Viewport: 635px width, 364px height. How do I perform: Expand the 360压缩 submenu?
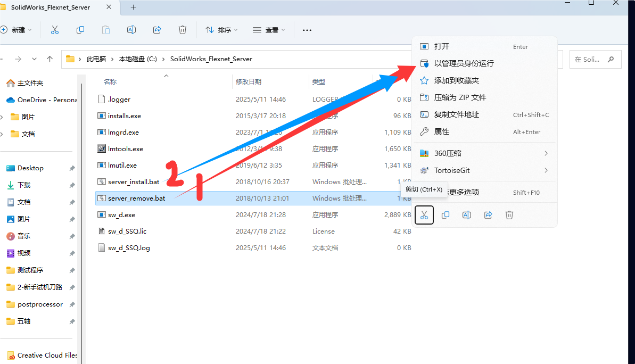(x=546, y=153)
